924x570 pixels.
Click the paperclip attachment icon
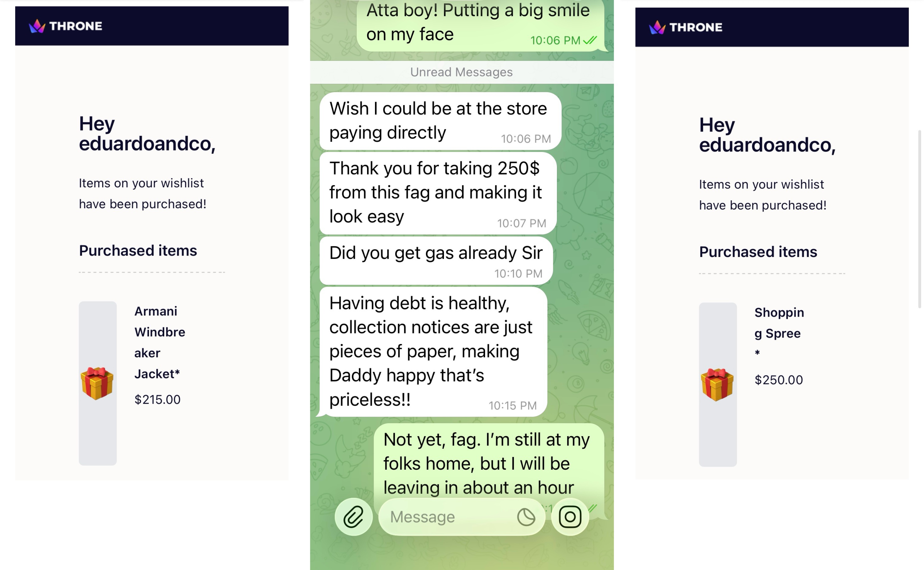tap(353, 517)
